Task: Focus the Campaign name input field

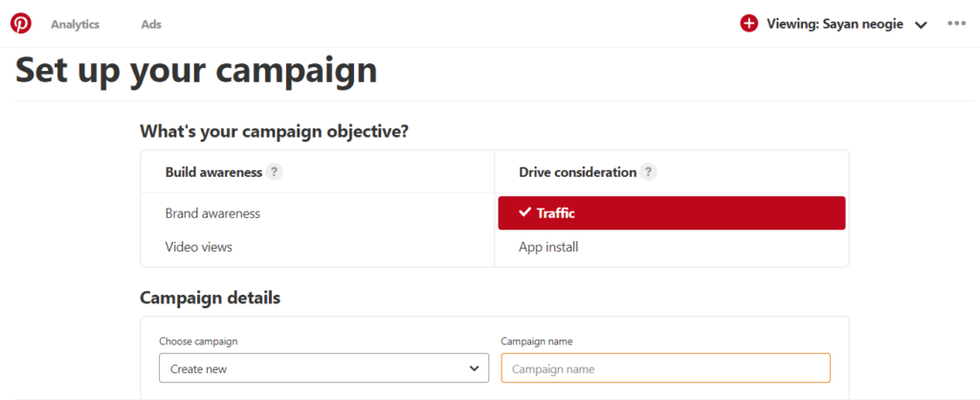Action: tap(666, 368)
